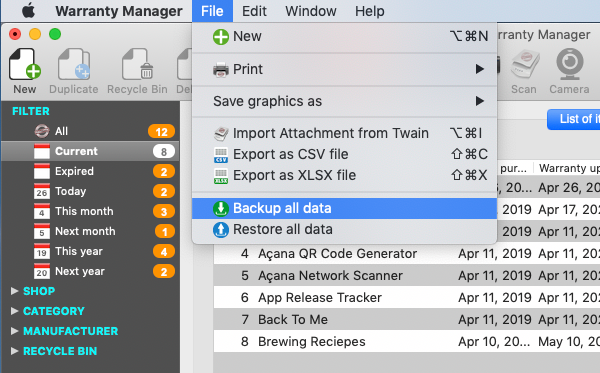The width and height of the screenshot is (600, 373).
Task: Open the Apple menu
Action: pyautogui.click(x=28, y=11)
